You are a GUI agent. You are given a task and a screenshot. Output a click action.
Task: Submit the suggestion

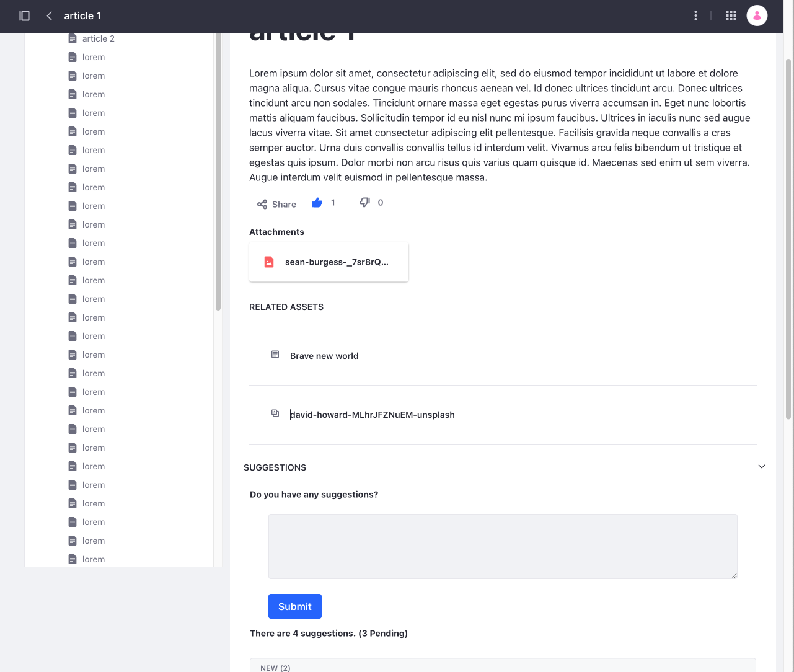pos(295,606)
